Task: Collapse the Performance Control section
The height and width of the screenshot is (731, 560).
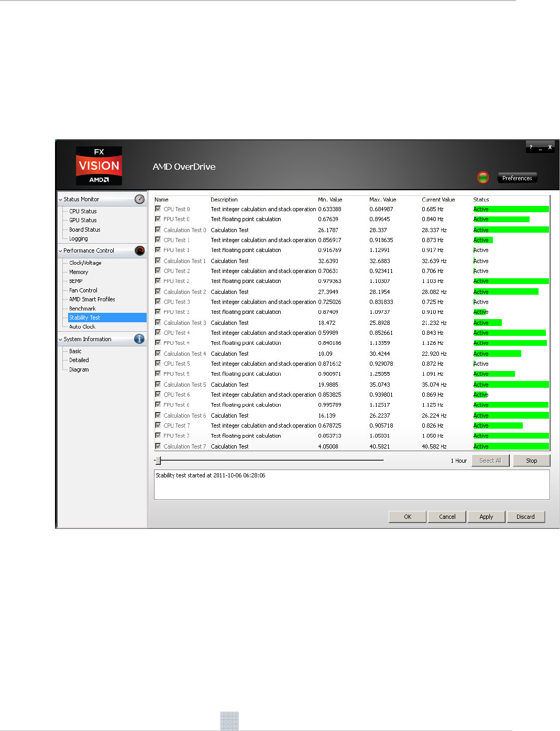Action: 60,251
